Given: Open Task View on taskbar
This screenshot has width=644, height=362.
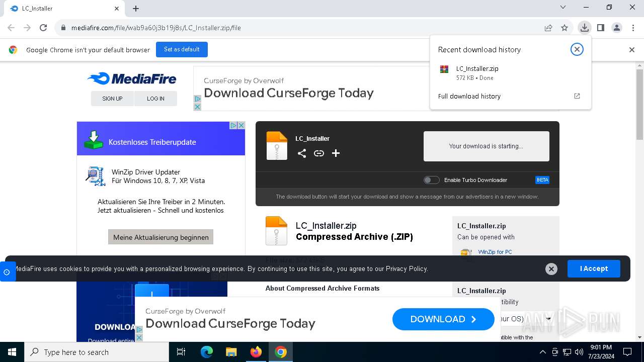Looking at the screenshot, I should [x=181, y=352].
